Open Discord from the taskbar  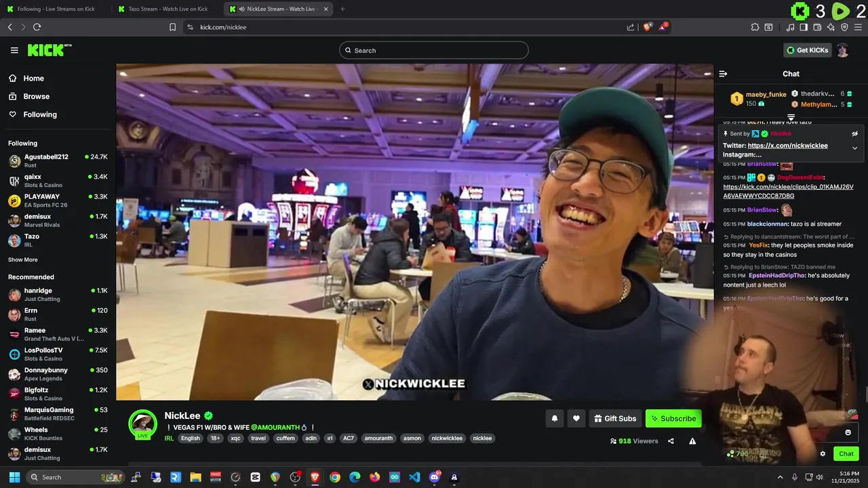[435, 477]
